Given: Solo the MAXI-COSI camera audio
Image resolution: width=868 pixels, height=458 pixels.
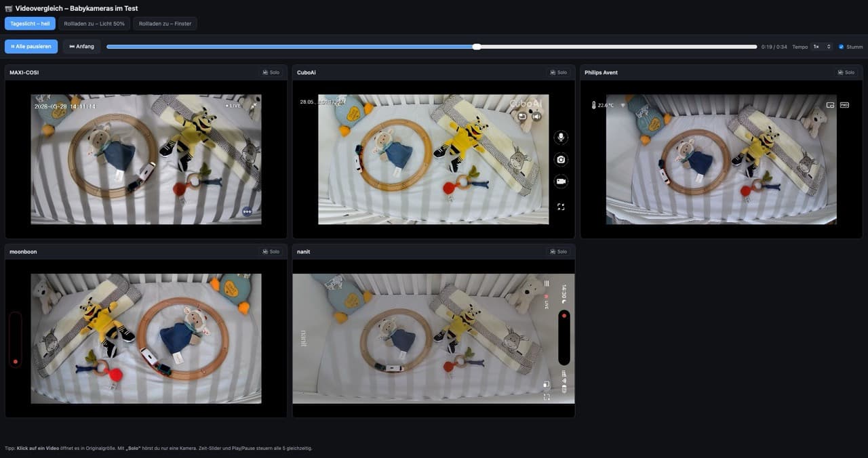Looking at the screenshot, I should [271, 72].
